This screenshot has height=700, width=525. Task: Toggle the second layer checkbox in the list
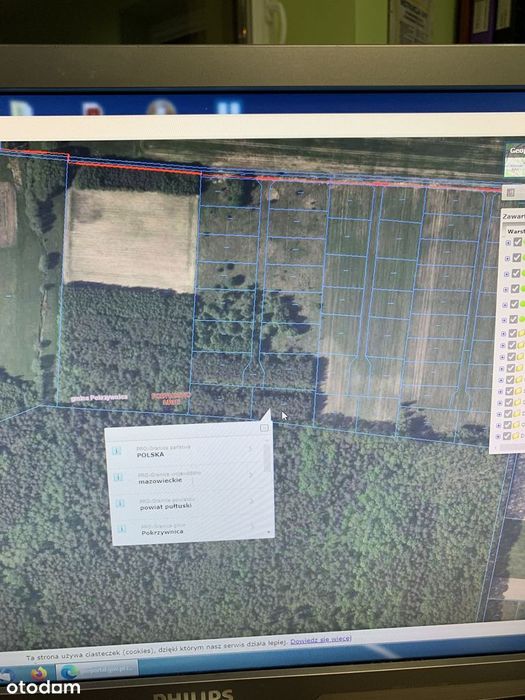coord(517,258)
